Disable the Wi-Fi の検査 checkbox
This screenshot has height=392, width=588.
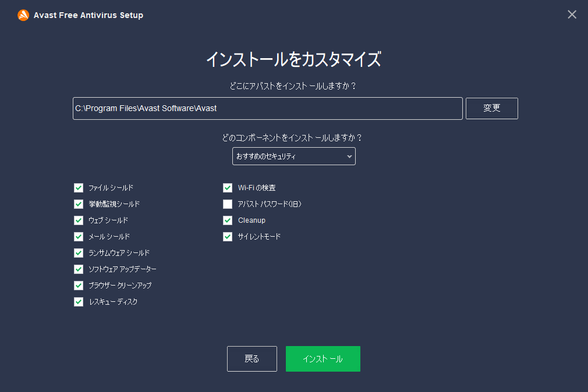coord(228,188)
